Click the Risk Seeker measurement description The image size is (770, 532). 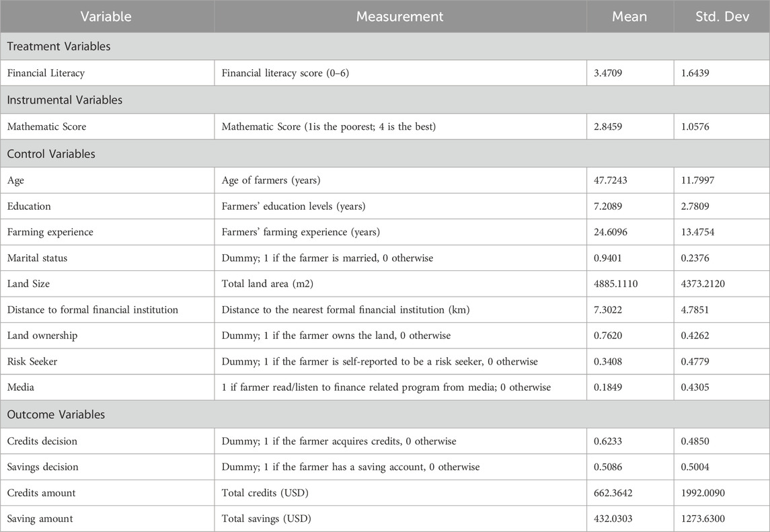[x=379, y=362]
